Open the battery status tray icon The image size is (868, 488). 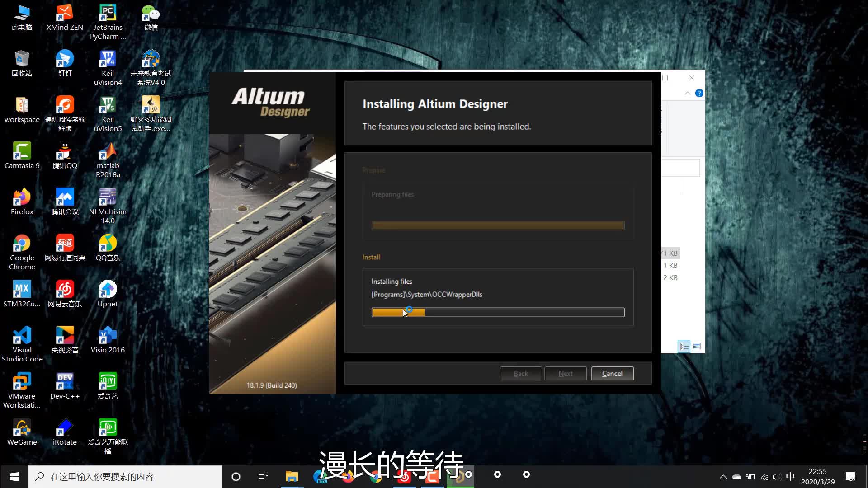[x=750, y=477]
